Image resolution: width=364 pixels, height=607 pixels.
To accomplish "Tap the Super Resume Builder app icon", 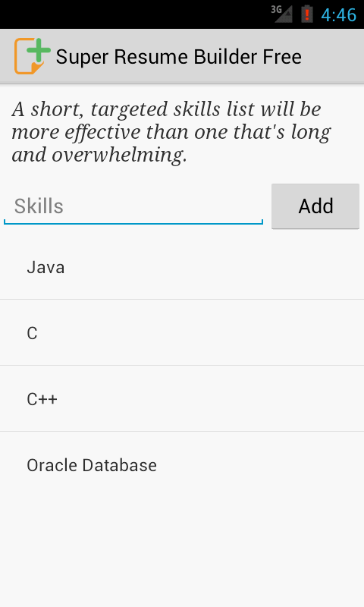I will (x=33, y=56).
